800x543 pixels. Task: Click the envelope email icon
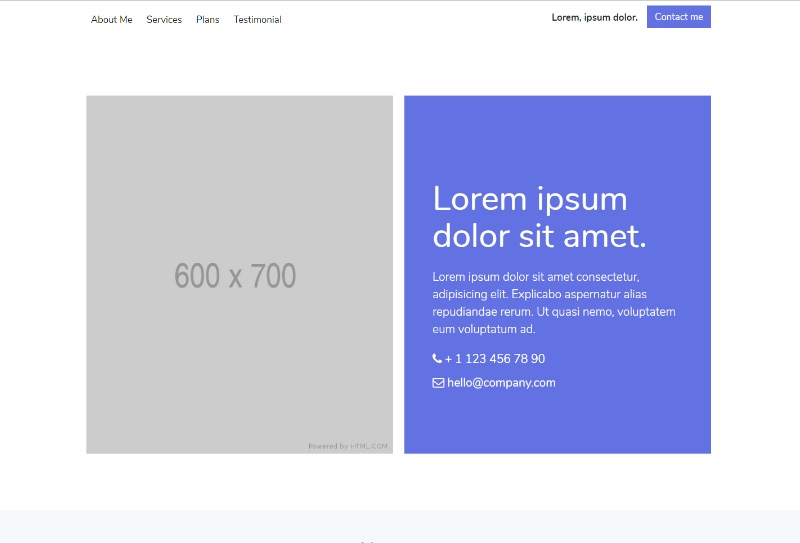click(x=438, y=382)
